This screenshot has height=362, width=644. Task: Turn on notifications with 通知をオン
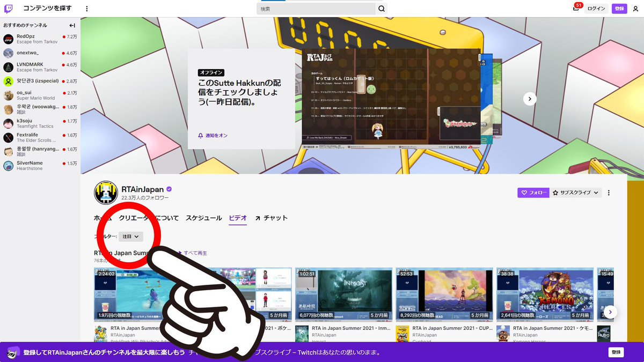[x=213, y=136]
